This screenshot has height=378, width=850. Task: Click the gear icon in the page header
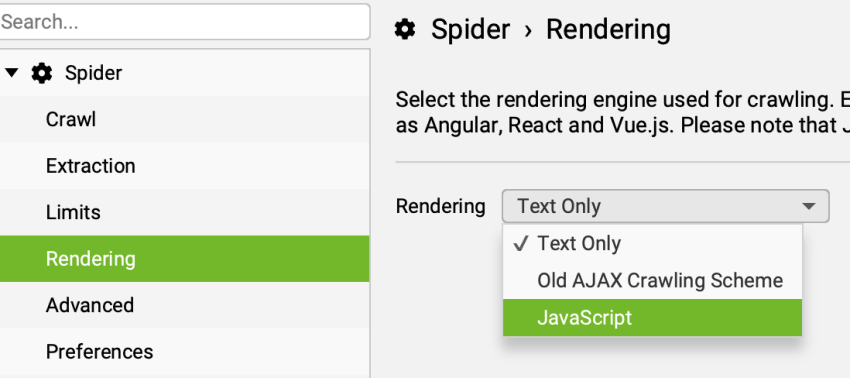pyautogui.click(x=405, y=29)
